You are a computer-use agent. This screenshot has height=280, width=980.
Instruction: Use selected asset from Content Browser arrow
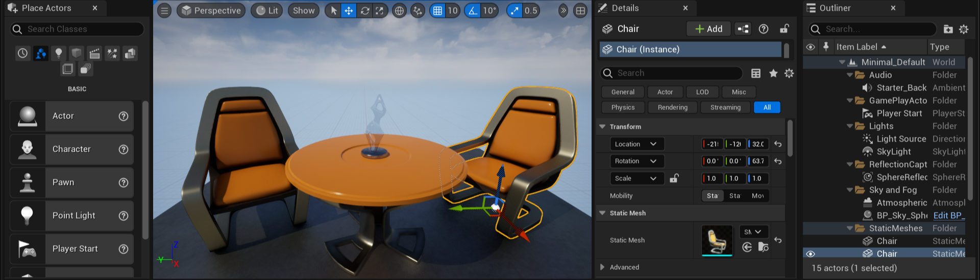click(747, 247)
